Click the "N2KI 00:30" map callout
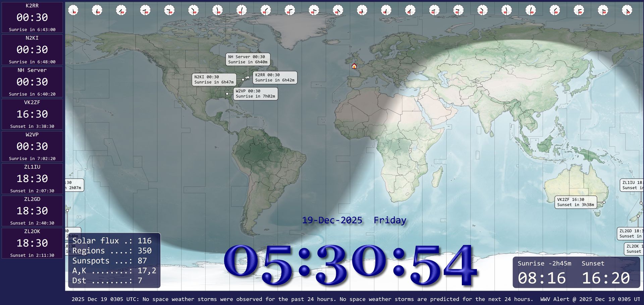 pyautogui.click(x=214, y=80)
